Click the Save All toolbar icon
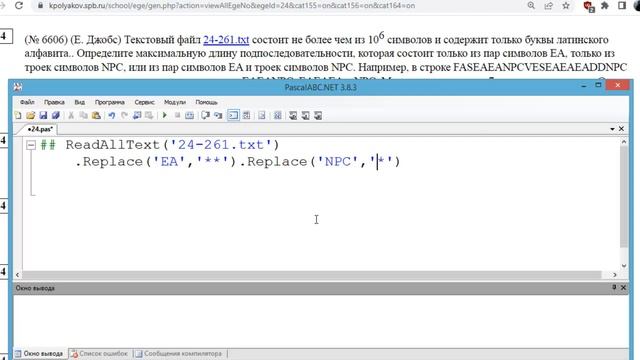The height and width of the screenshot is (360, 640). click(56, 116)
